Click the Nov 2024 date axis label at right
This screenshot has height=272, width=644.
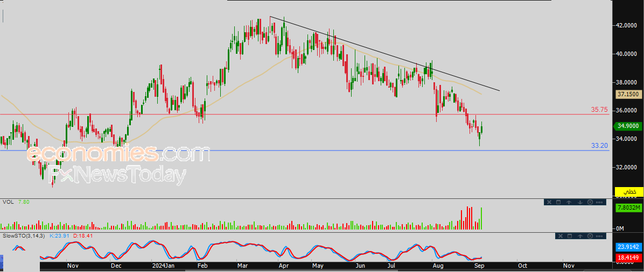point(569,266)
